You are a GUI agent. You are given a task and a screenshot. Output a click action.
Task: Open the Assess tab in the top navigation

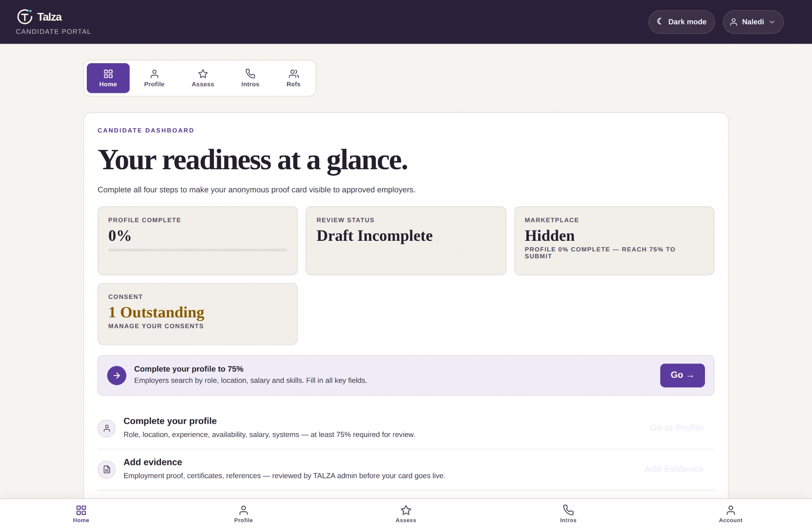(x=203, y=78)
